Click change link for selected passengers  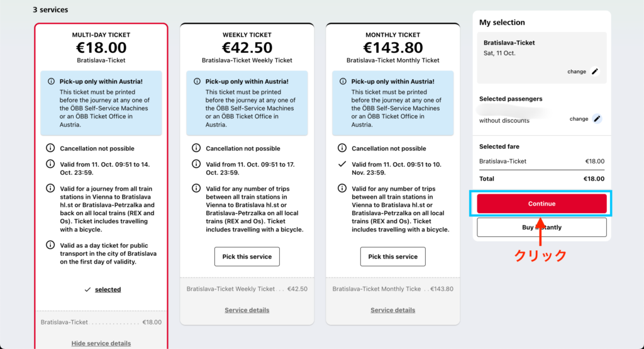tap(579, 119)
